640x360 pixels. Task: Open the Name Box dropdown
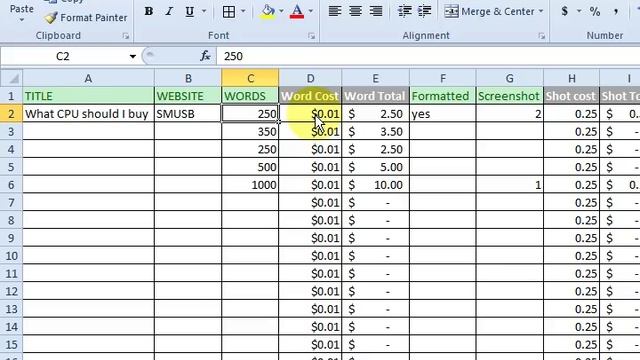click(x=133, y=56)
